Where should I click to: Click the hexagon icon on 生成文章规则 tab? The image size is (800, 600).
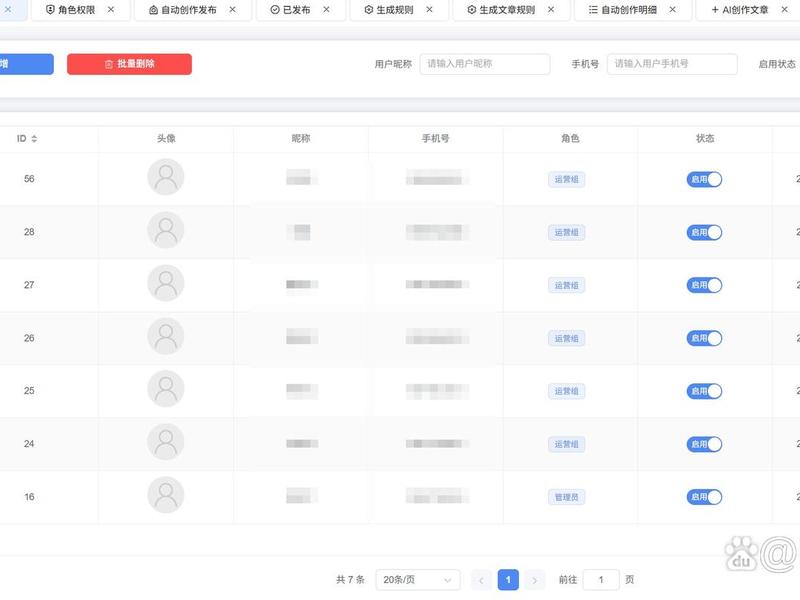[x=471, y=10]
